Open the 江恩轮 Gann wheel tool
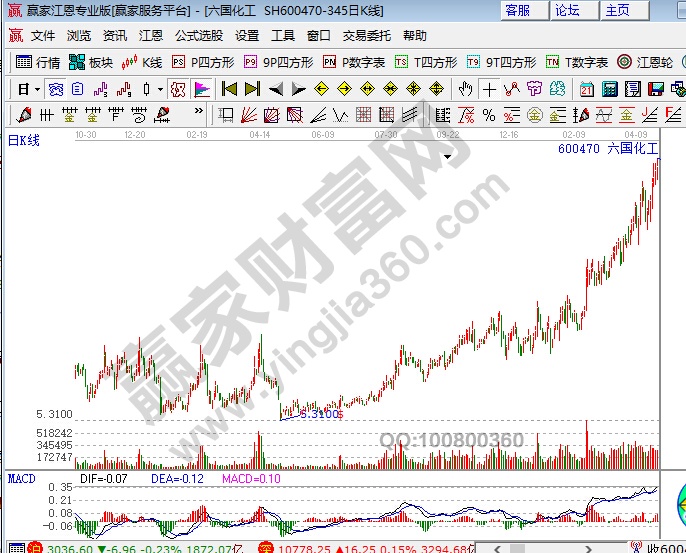This screenshot has width=686, height=553. click(646, 62)
